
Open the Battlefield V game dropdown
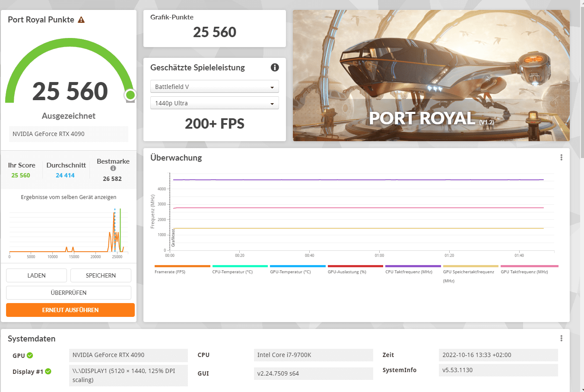(x=215, y=87)
